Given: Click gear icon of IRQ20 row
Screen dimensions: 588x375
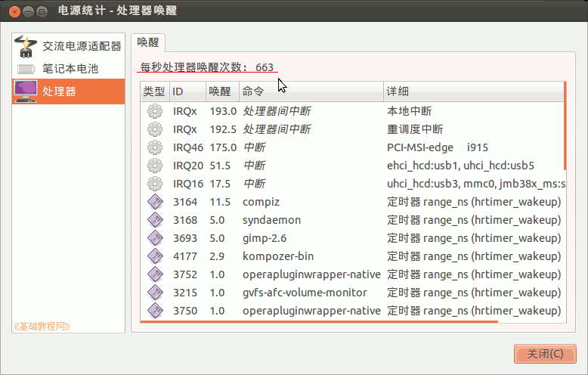Looking at the screenshot, I should [x=155, y=166].
